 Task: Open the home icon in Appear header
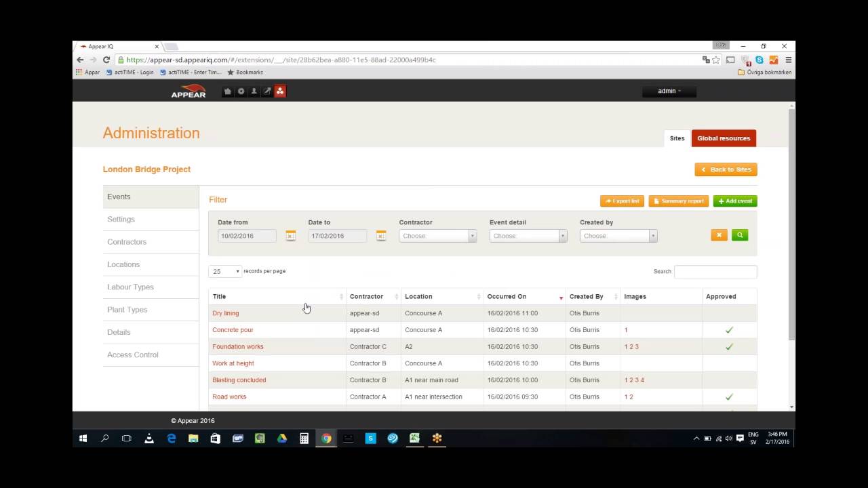pyautogui.click(x=228, y=91)
